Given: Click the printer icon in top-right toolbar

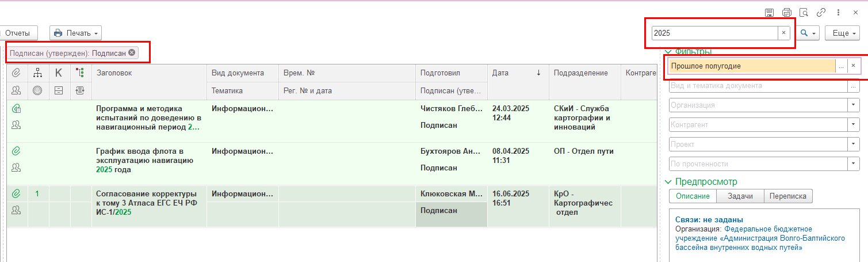Looking at the screenshot, I should point(786,13).
